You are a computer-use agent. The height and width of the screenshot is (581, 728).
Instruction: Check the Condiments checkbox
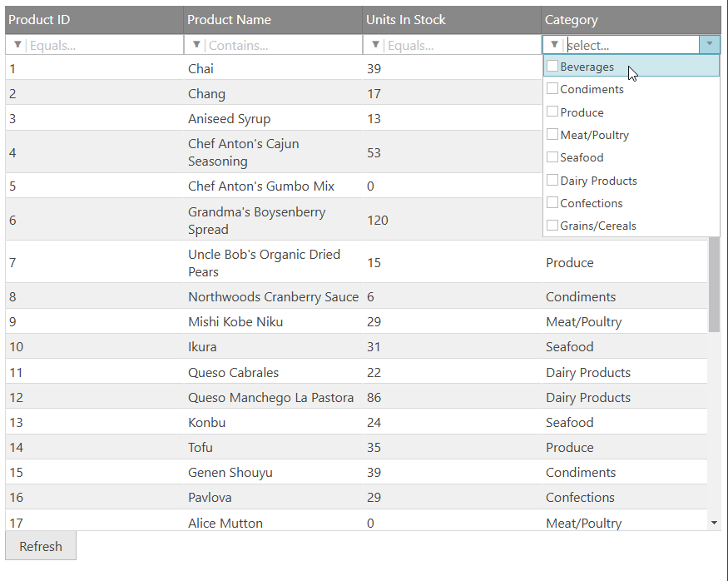(552, 89)
